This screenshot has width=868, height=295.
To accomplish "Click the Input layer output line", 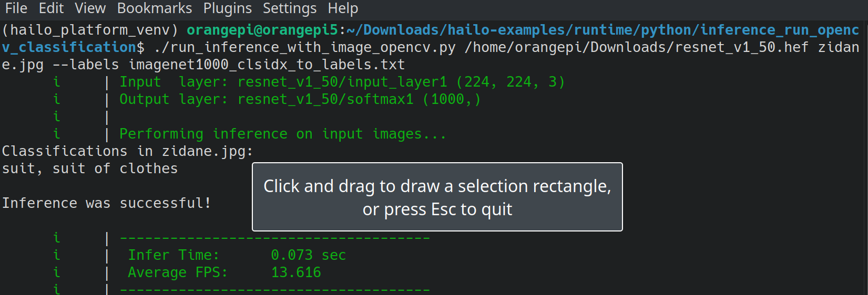I will point(342,82).
